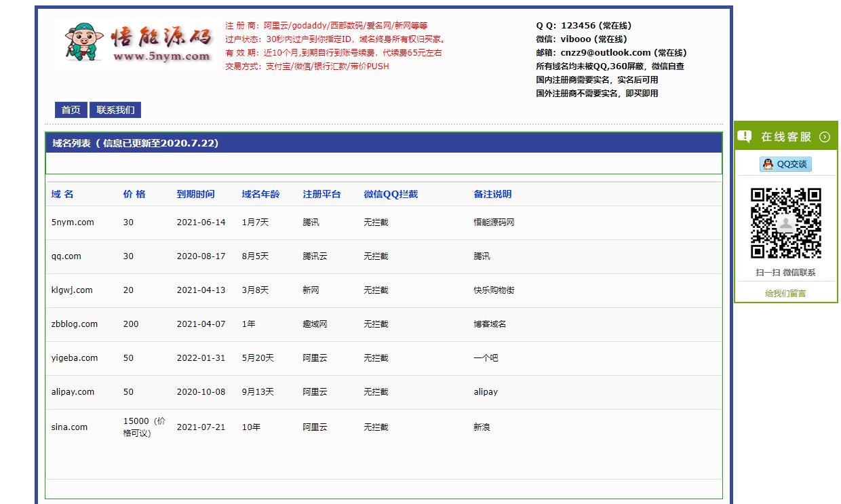Click the WeChat ID vibooo
The height and width of the screenshot is (504, 841).
click(x=576, y=39)
